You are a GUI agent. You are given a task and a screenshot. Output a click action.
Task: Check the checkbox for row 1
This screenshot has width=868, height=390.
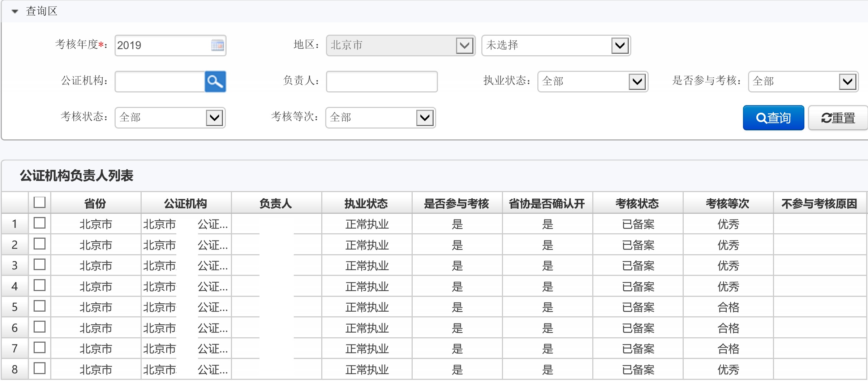coord(39,223)
